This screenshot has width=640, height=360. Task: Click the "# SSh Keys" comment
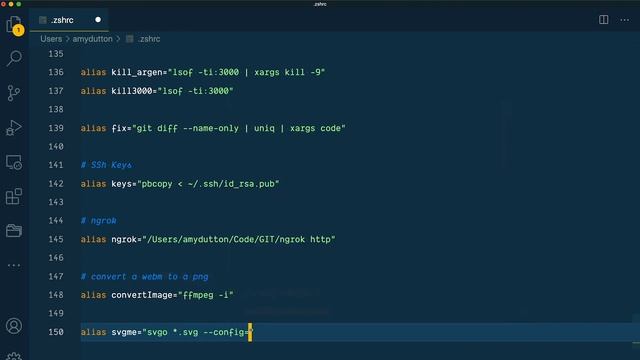pos(106,165)
